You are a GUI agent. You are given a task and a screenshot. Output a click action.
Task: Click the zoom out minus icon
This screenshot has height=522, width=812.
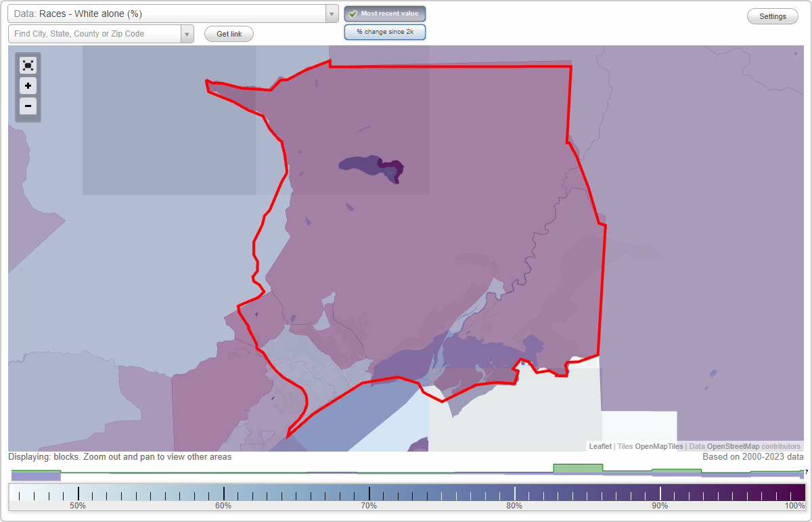point(28,106)
